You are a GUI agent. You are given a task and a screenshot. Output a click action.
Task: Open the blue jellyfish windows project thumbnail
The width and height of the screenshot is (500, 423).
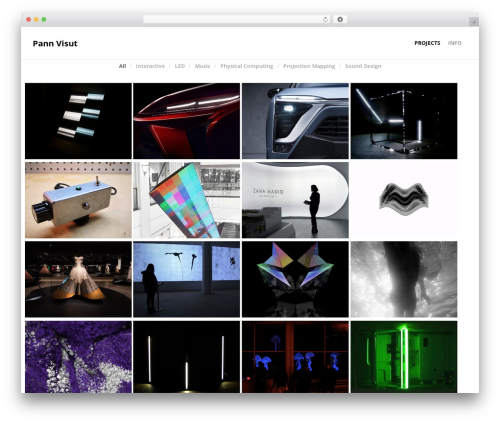pos(295,357)
